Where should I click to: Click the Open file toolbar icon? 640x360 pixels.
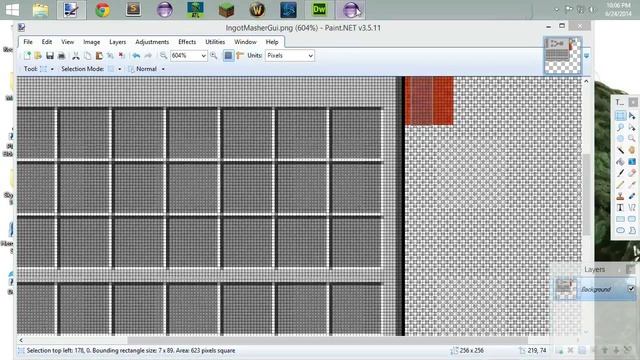pos(38,56)
